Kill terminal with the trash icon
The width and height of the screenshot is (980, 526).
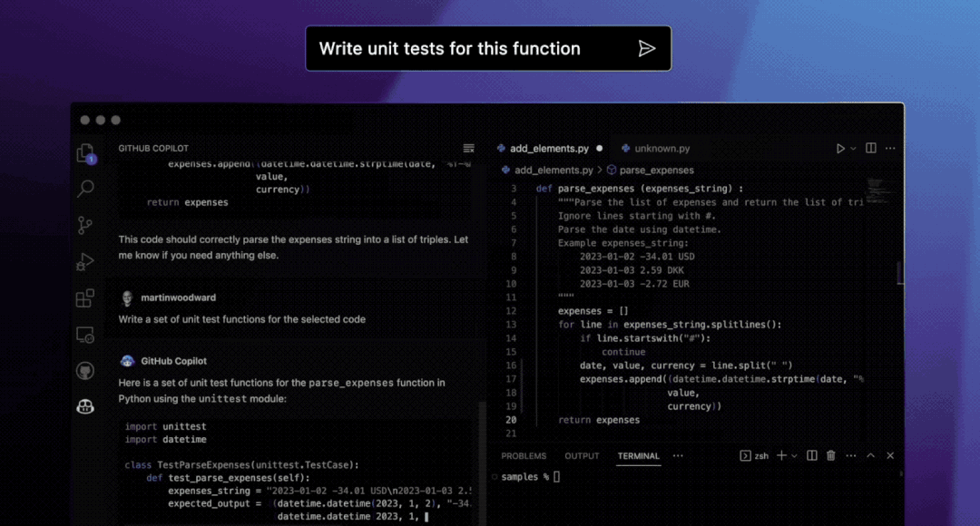830,456
